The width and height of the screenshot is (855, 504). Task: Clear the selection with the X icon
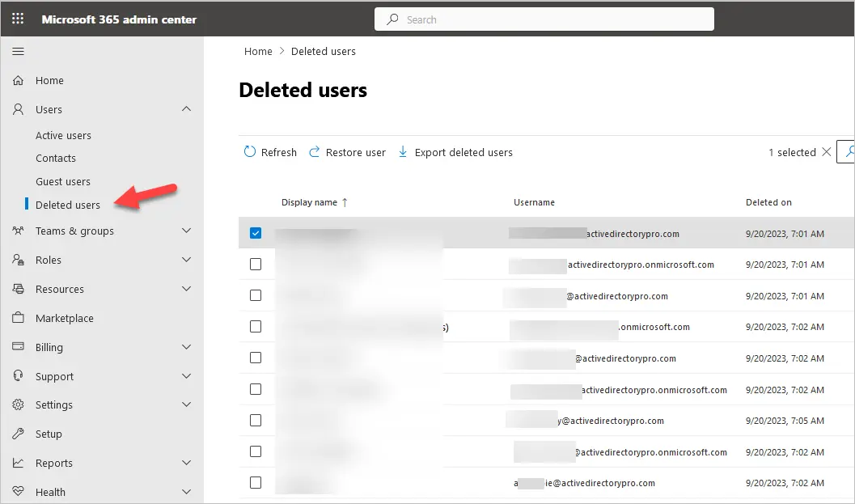click(x=826, y=151)
